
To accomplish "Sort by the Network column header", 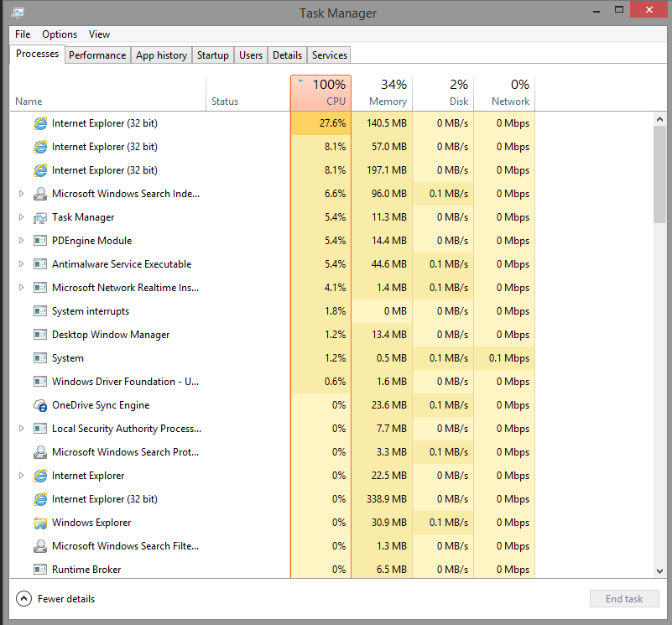I will (504, 93).
